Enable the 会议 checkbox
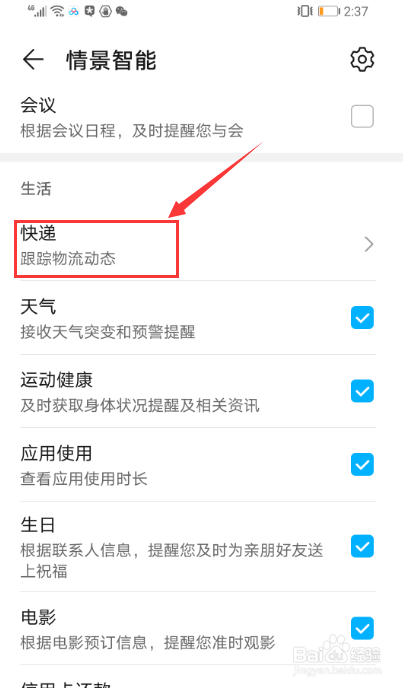 pyautogui.click(x=362, y=117)
